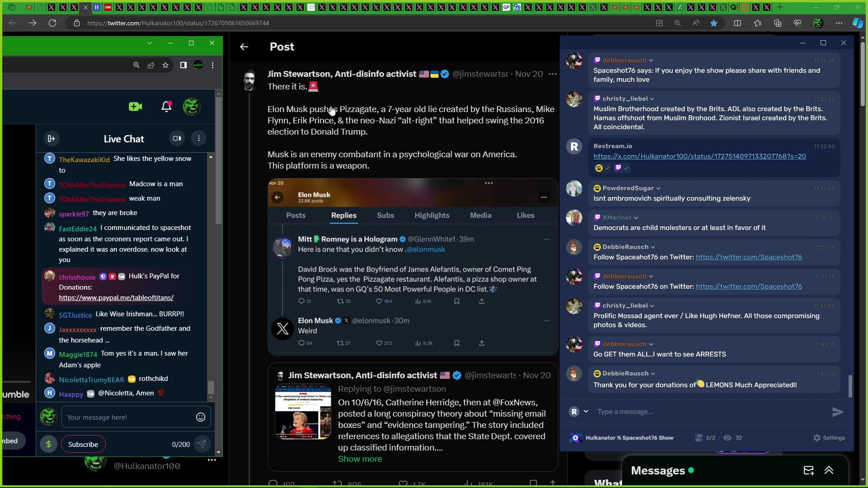Open the PayPal tableoftitans donation link
The height and width of the screenshot is (488, 868).
click(116, 298)
